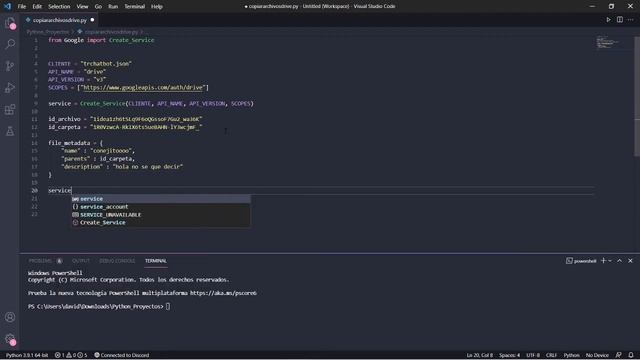This screenshot has width=640, height=360.
Task: Click the powershell terminal icon label
Action: point(581,261)
